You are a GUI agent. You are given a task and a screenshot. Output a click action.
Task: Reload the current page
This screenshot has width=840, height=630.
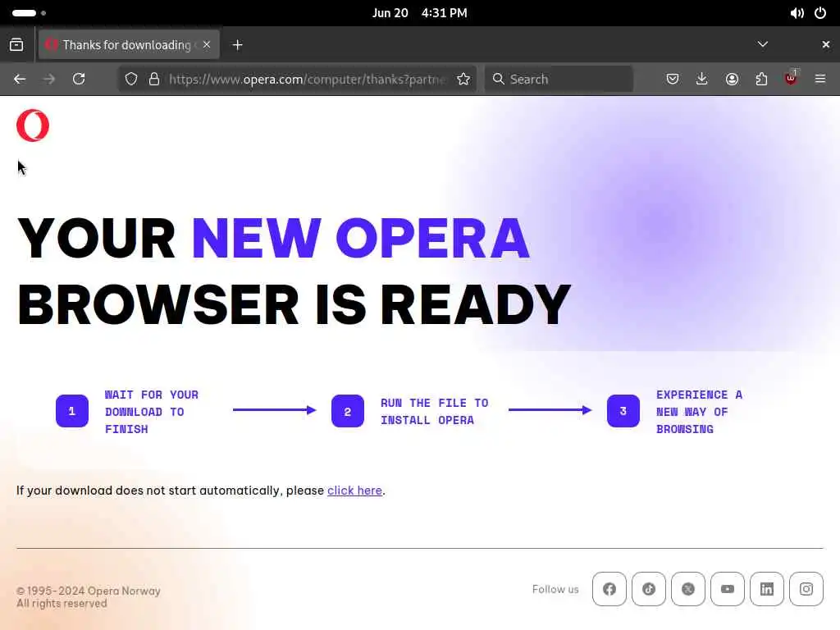tap(79, 80)
